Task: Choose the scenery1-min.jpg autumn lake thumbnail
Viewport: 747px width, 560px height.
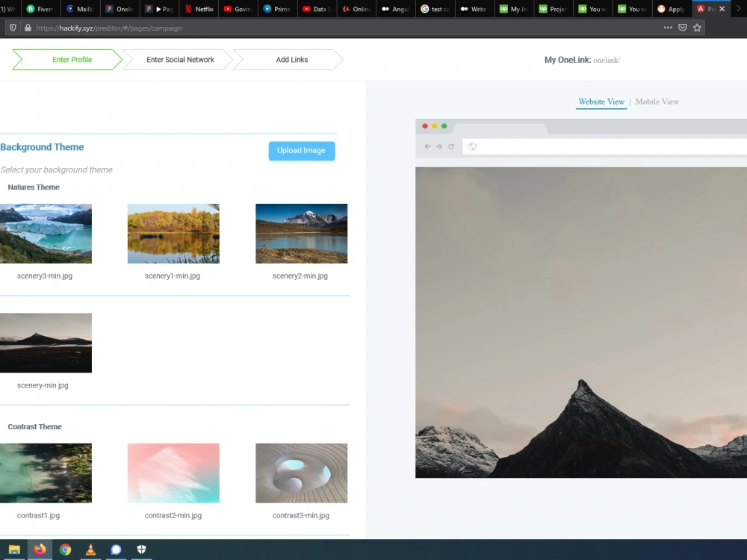Action: pos(173,233)
